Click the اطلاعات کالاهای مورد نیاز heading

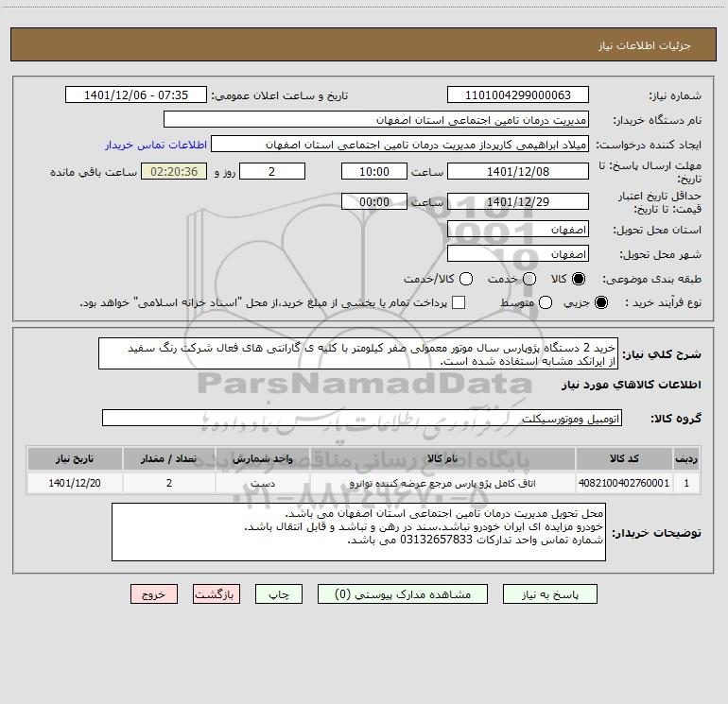coord(632,385)
